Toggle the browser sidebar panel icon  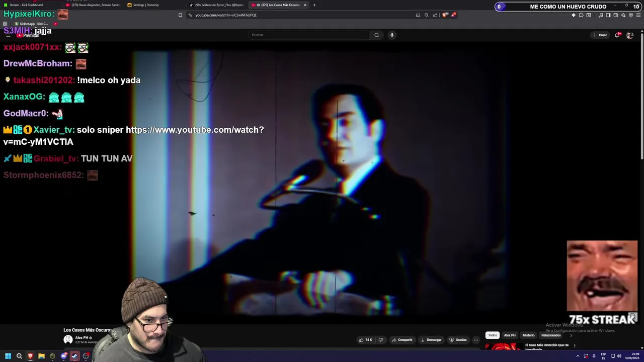click(608, 15)
